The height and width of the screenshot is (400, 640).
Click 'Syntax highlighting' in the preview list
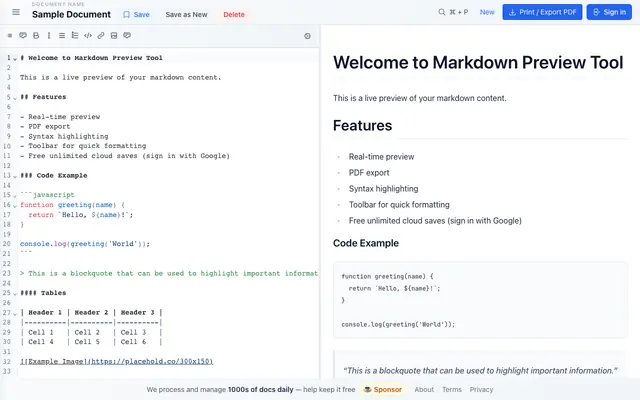[383, 189]
